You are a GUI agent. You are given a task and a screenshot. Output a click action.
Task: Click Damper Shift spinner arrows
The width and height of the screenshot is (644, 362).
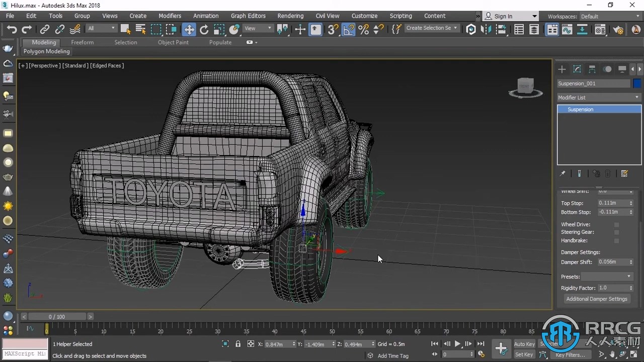[x=631, y=262]
